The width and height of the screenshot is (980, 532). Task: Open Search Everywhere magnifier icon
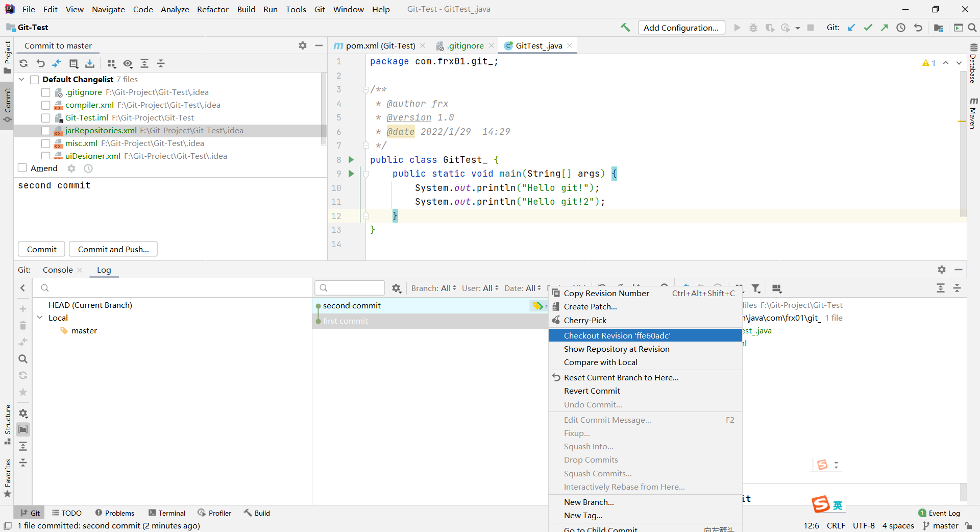coord(972,28)
